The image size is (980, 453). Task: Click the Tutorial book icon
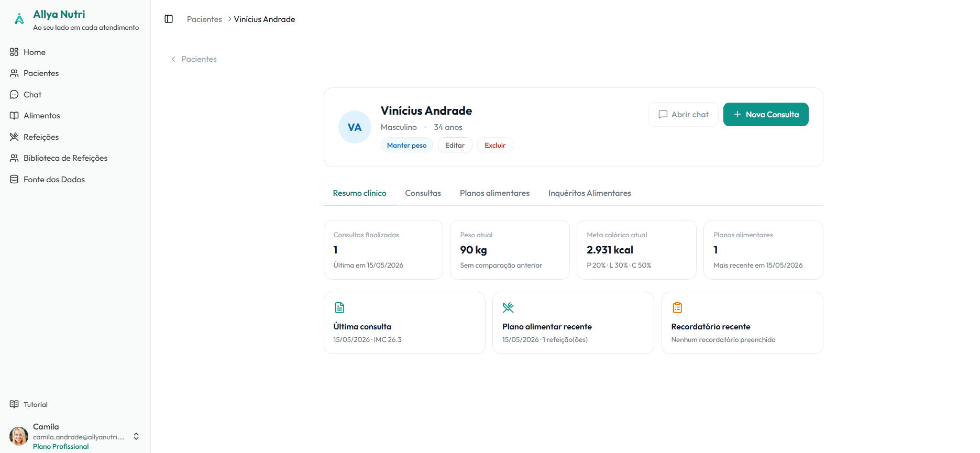(14, 404)
